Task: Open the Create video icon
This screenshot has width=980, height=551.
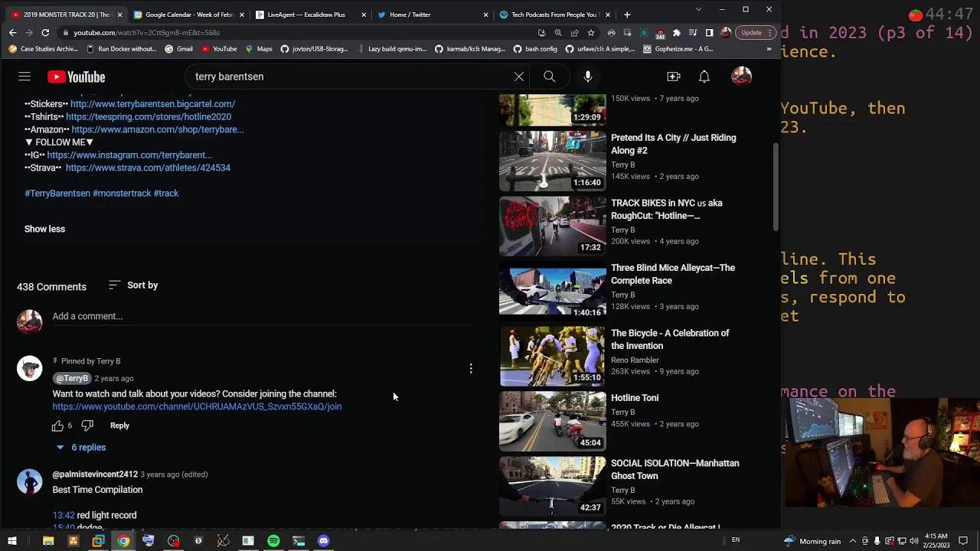Action: coord(673,77)
